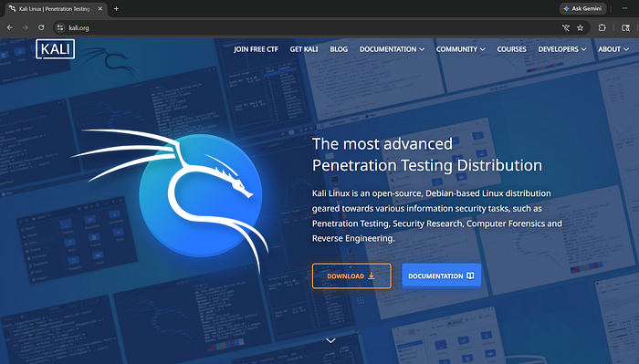
Task: Click the scroll-down chevron at page bottom
Action: click(x=330, y=340)
